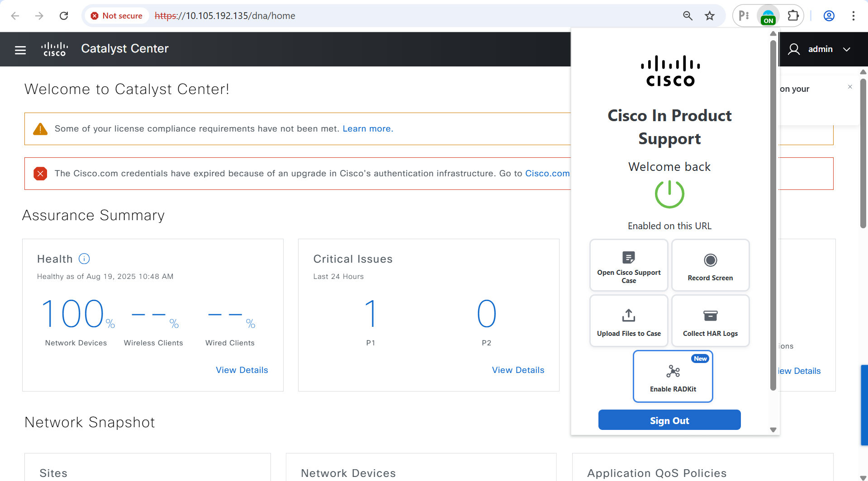Click the Catalyst Center title text

tap(125, 49)
